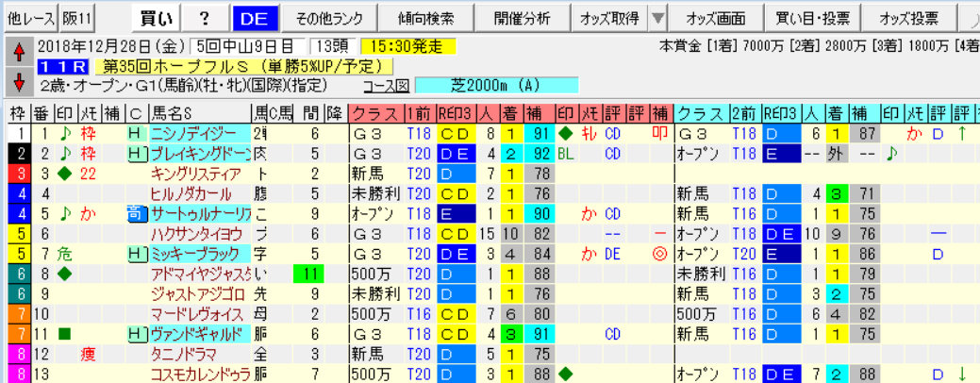980x383 pixels.
Task: Open その他ランク
Action: click(329, 18)
